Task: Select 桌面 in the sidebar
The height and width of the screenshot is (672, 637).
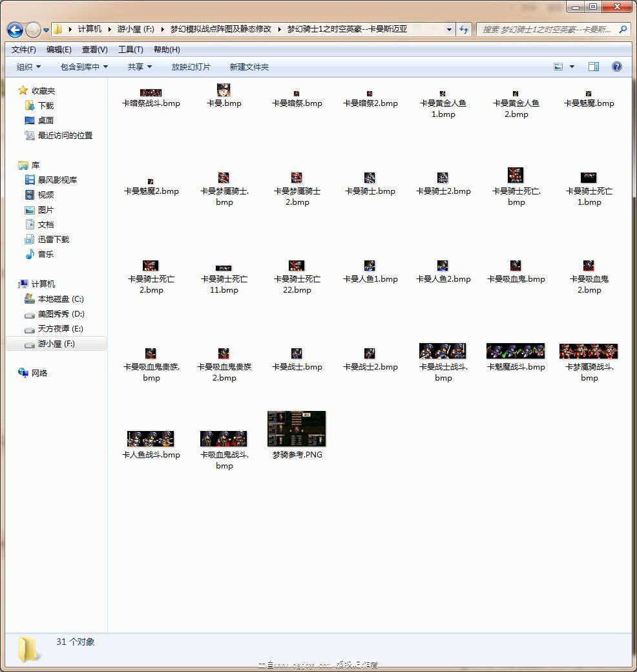Action: pyautogui.click(x=39, y=120)
